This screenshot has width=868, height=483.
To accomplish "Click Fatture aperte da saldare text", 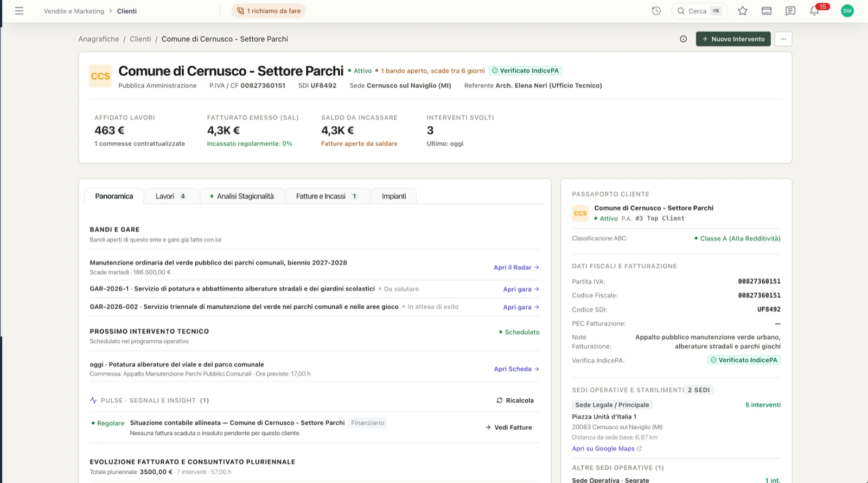I will pos(359,144).
